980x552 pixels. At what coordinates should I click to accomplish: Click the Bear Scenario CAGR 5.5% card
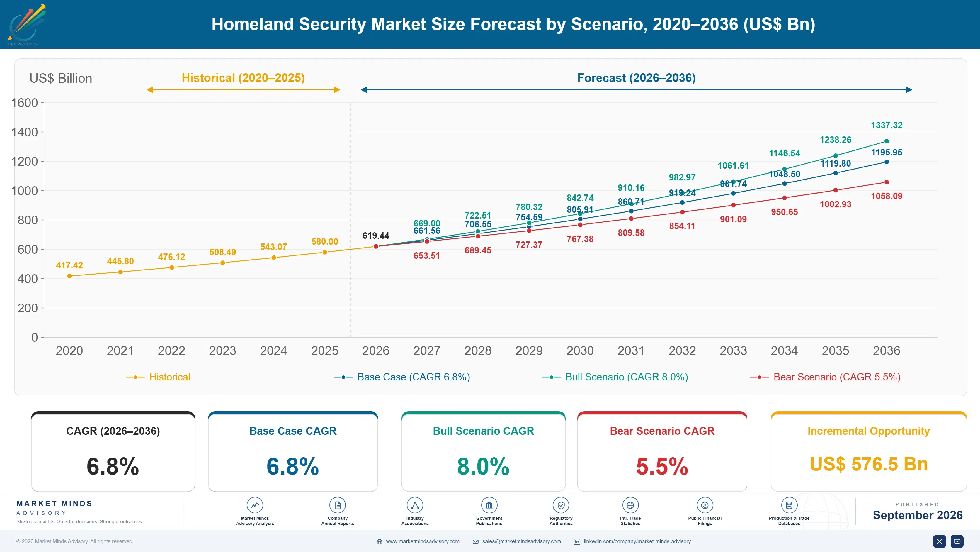pos(662,451)
